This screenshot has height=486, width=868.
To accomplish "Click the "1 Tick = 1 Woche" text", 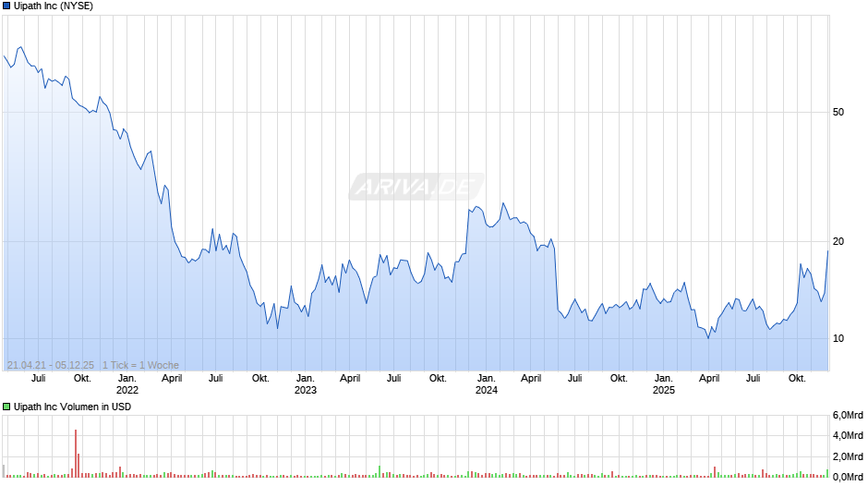I will click(140, 365).
